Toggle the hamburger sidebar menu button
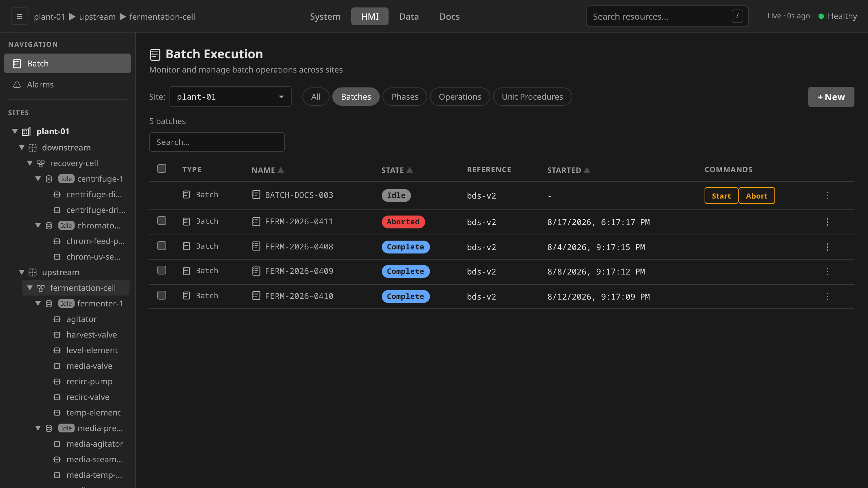 pyautogui.click(x=20, y=17)
